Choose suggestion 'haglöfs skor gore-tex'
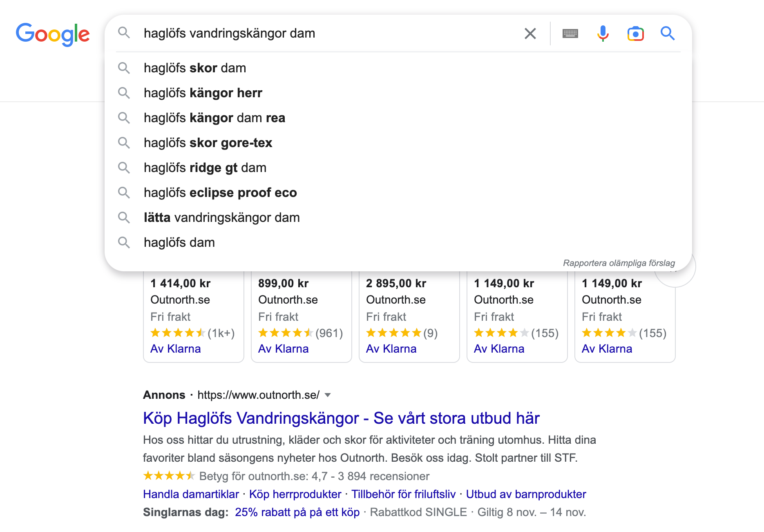The width and height of the screenshot is (764, 532). point(398,143)
